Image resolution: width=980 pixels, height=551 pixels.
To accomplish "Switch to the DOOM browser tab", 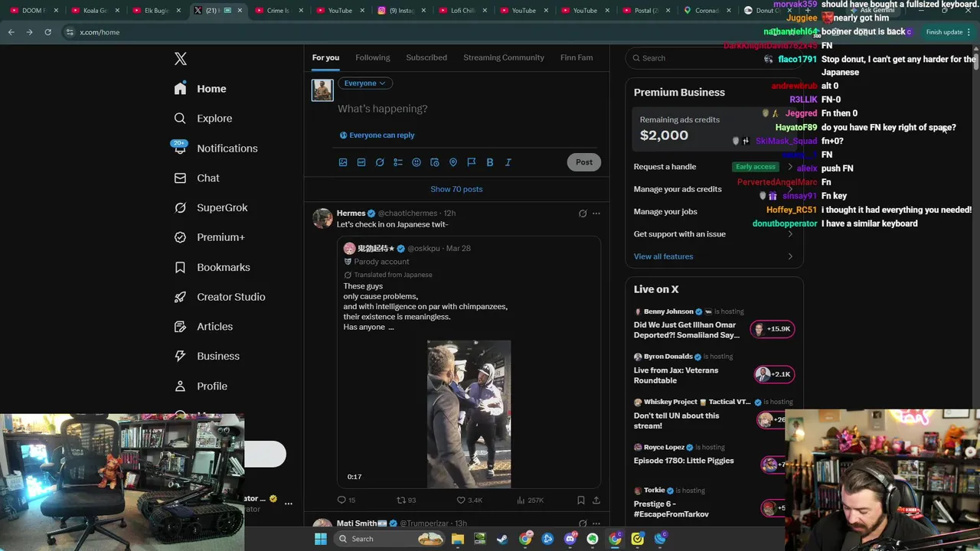I will (x=34, y=11).
